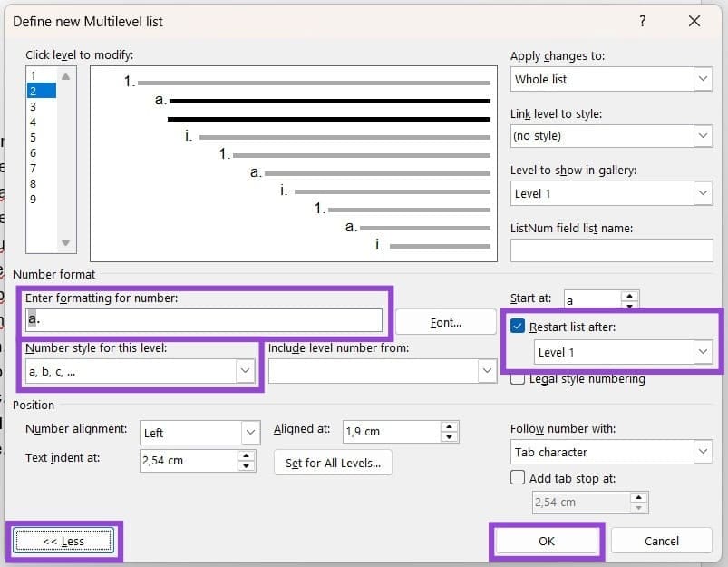
Task: Enable Legal style numbering
Action: pyautogui.click(x=517, y=379)
